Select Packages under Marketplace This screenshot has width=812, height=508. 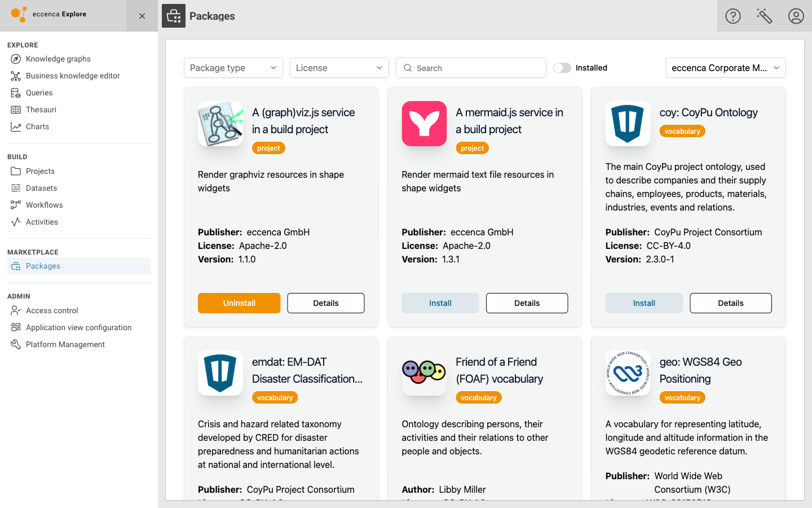click(79, 266)
